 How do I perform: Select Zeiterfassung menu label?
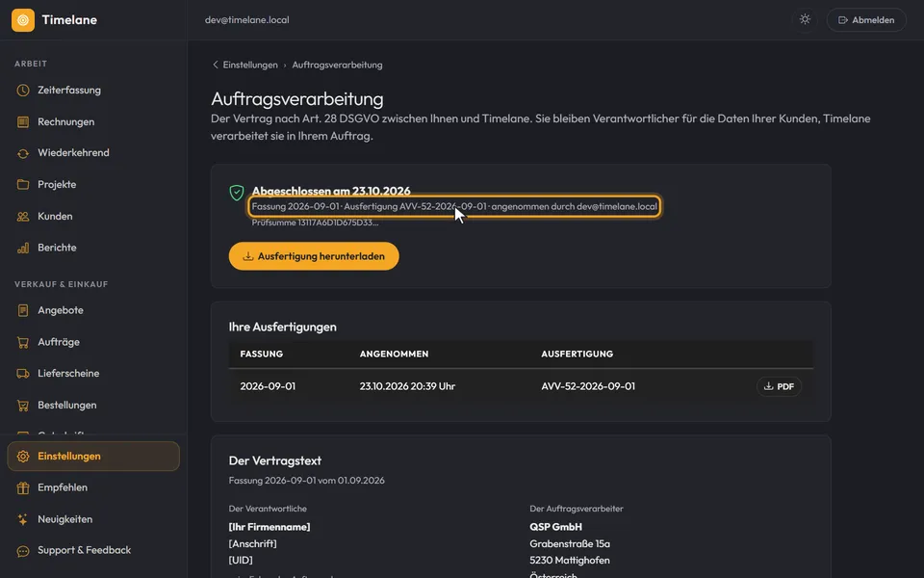[69, 91]
